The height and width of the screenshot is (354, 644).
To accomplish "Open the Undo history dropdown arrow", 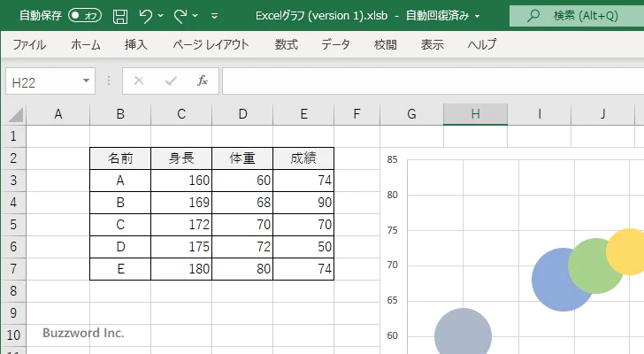I will pos(161,16).
